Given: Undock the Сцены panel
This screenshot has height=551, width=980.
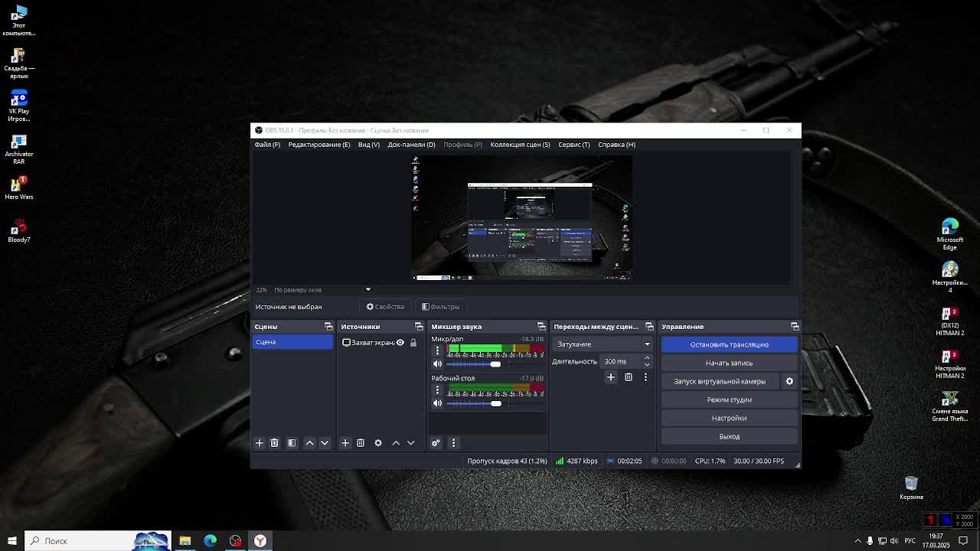Looking at the screenshot, I should pyautogui.click(x=328, y=327).
